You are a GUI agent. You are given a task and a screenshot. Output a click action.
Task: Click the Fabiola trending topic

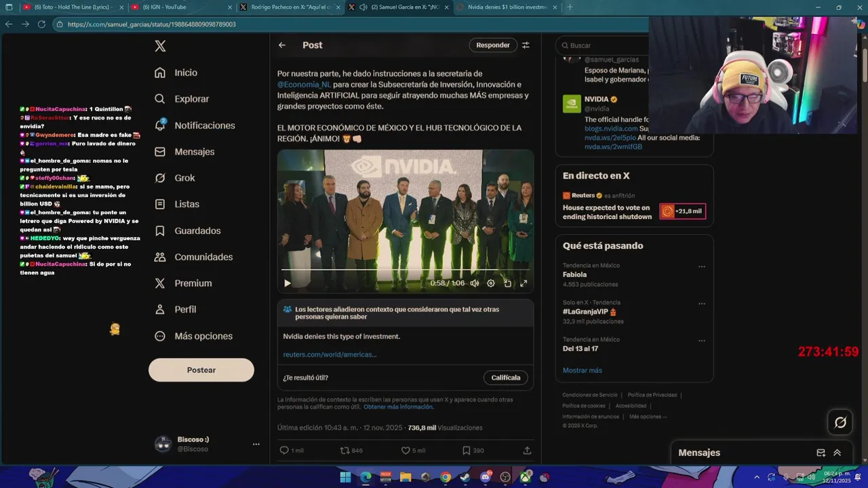pyautogui.click(x=574, y=274)
